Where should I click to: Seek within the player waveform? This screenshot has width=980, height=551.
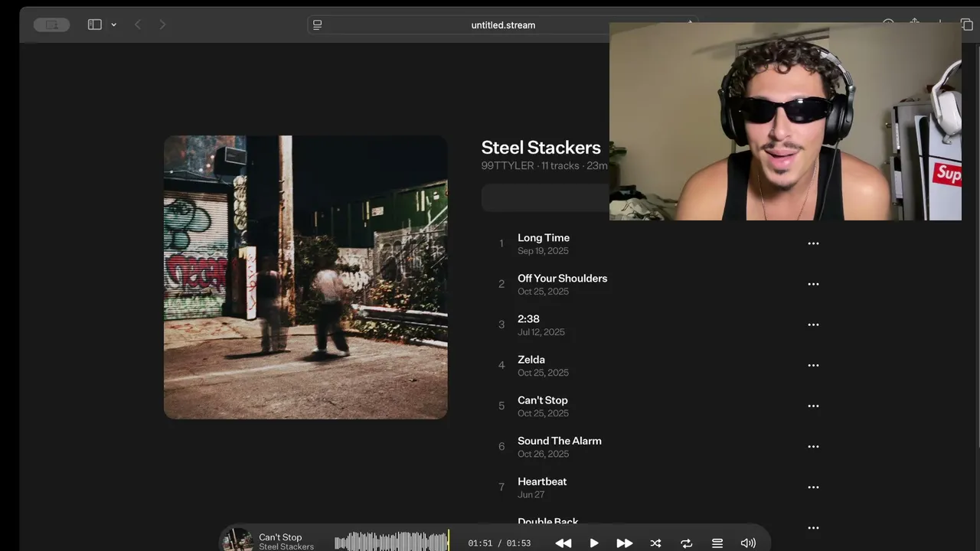(392, 541)
